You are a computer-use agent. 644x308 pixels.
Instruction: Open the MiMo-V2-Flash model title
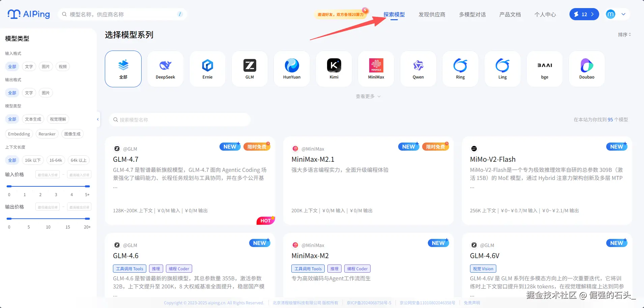[x=493, y=159]
